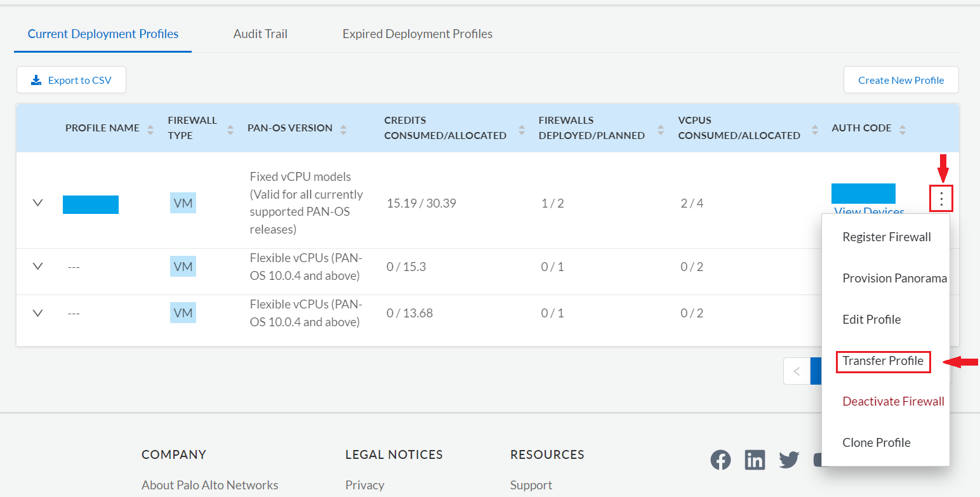Expand the third deployment profile row
980x497 pixels.
(37, 313)
